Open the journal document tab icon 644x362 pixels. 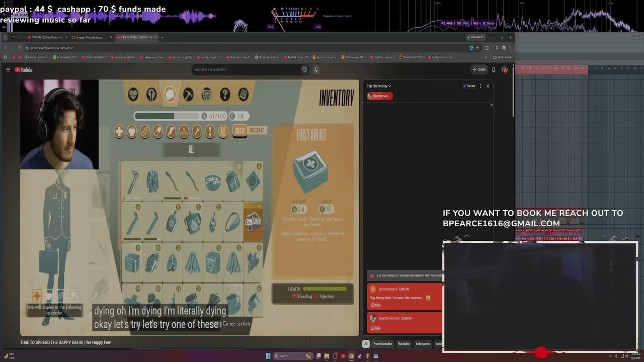(x=243, y=94)
